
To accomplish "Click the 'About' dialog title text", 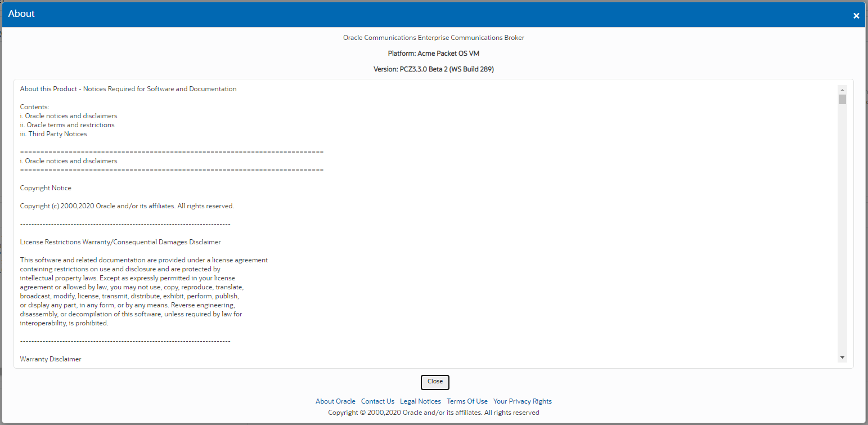I will (x=21, y=14).
